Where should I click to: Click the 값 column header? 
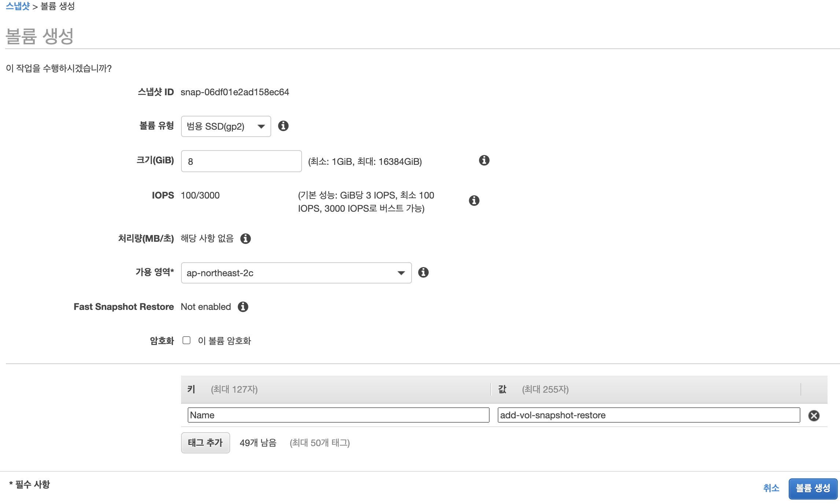pos(502,389)
